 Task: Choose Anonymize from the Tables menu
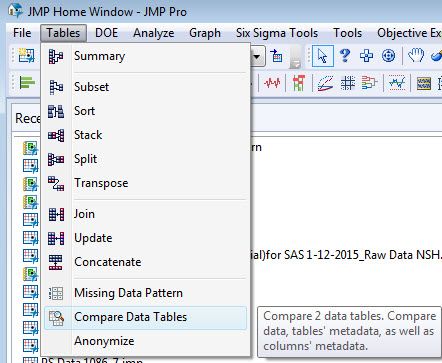(145, 341)
